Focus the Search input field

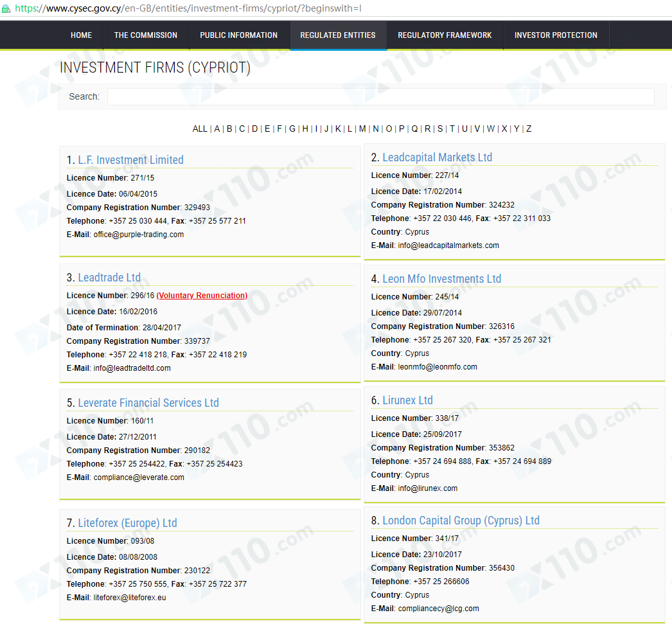point(380,96)
